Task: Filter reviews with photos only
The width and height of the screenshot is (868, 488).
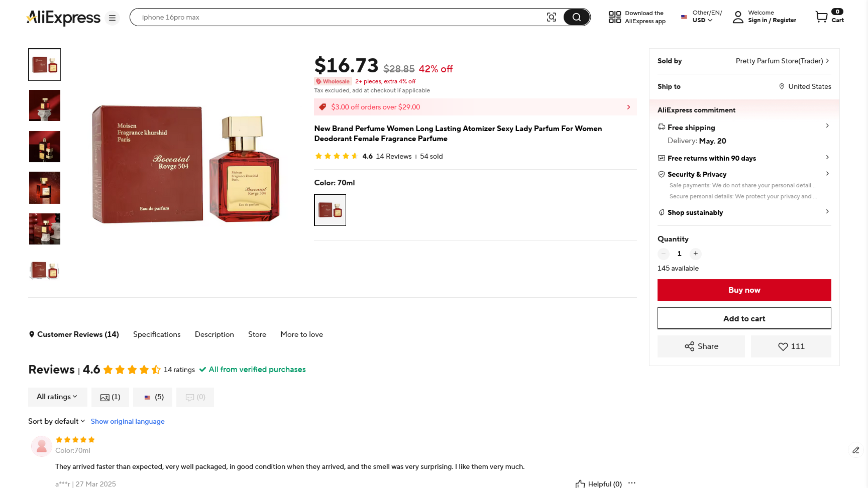Action: [x=110, y=397]
